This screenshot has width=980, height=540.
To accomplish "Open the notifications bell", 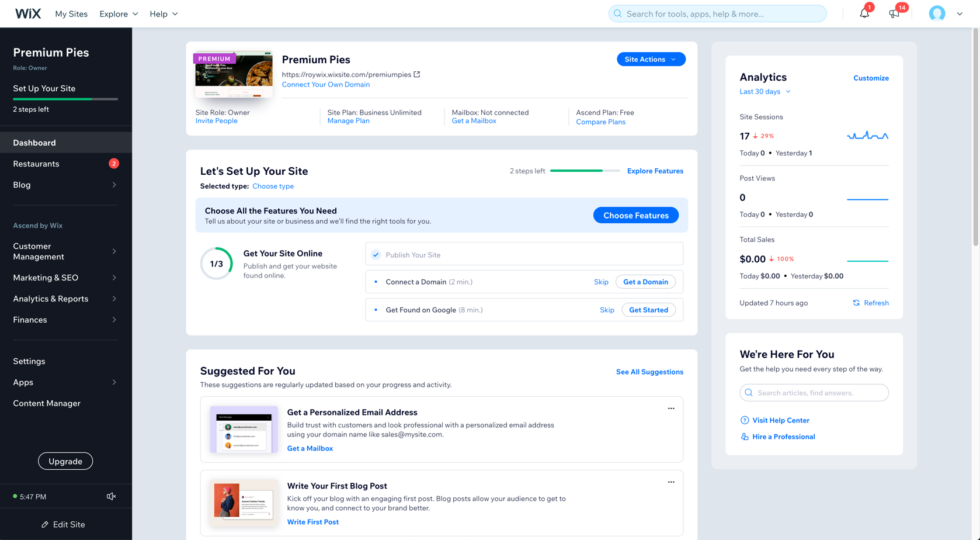I will click(x=864, y=13).
